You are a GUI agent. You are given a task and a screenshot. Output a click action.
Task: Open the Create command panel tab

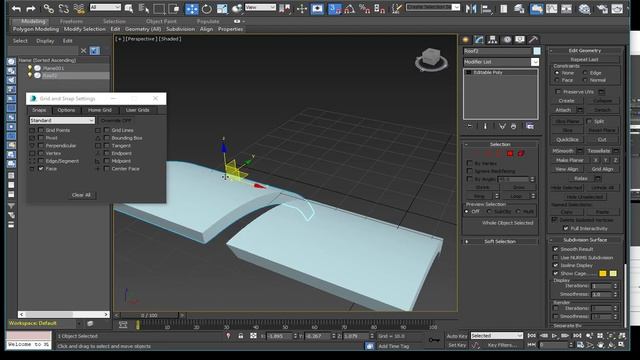tap(466, 40)
